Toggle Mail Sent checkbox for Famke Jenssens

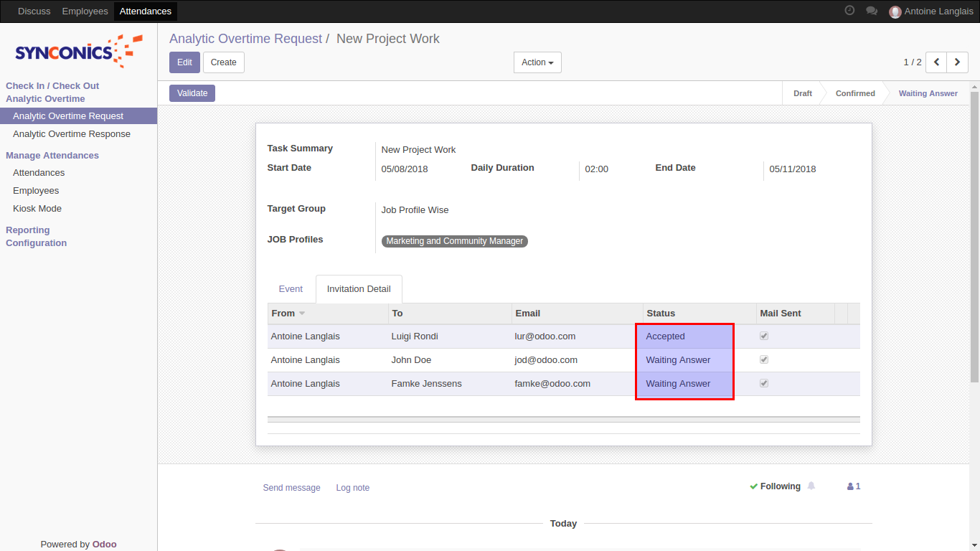click(x=764, y=383)
